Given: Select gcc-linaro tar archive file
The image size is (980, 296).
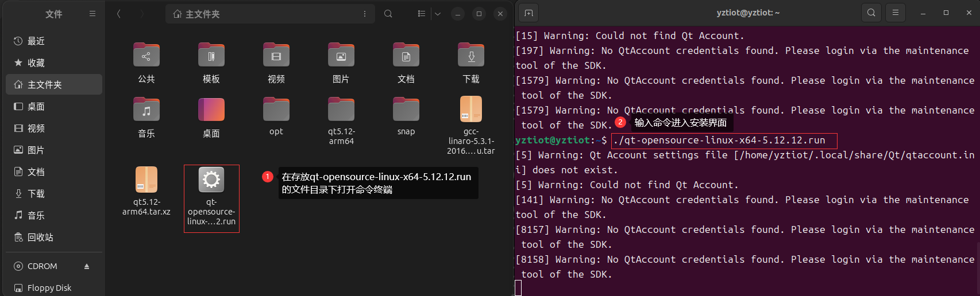Looking at the screenshot, I should 471,125.
